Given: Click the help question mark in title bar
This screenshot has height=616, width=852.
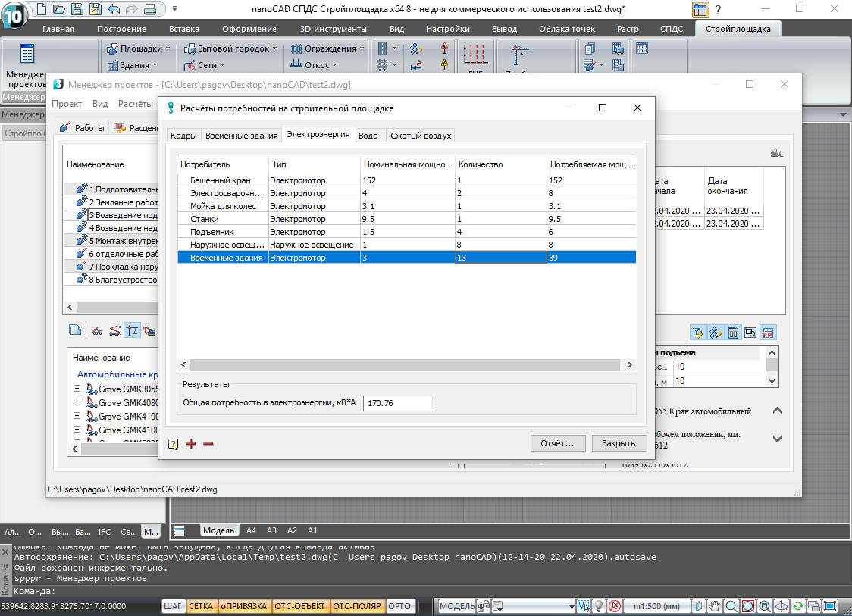Looking at the screenshot, I should click(718, 9).
